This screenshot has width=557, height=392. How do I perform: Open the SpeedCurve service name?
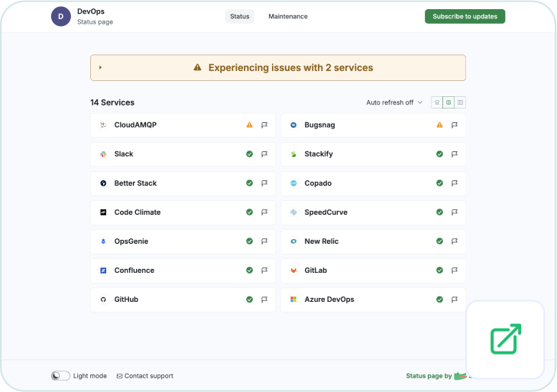(325, 212)
